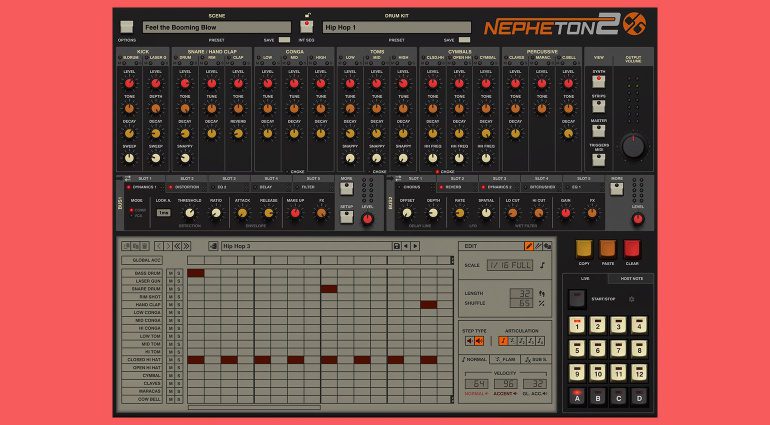Click the horizontal scrollbar under the step grid

click(x=254, y=407)
